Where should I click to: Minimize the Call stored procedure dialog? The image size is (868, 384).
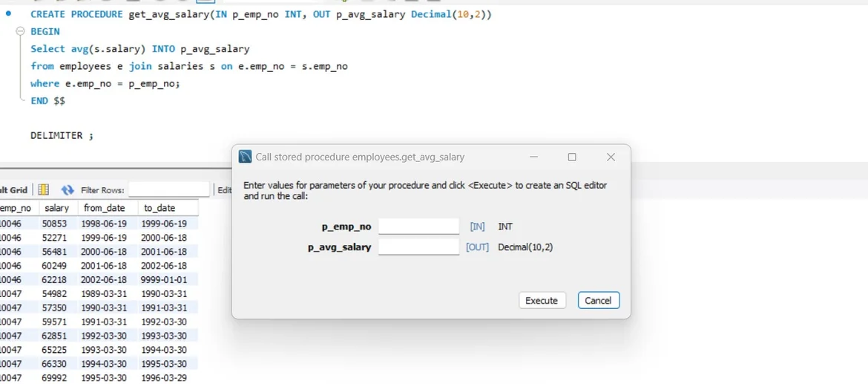click(534, 157)
